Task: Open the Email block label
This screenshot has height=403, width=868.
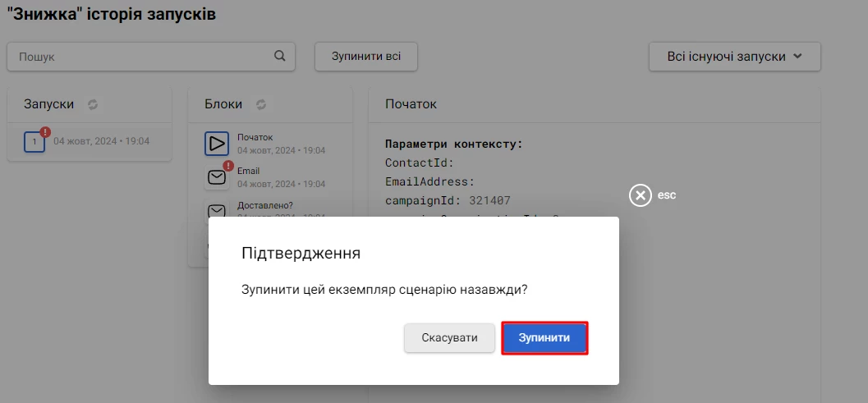Action: (249, 171)
